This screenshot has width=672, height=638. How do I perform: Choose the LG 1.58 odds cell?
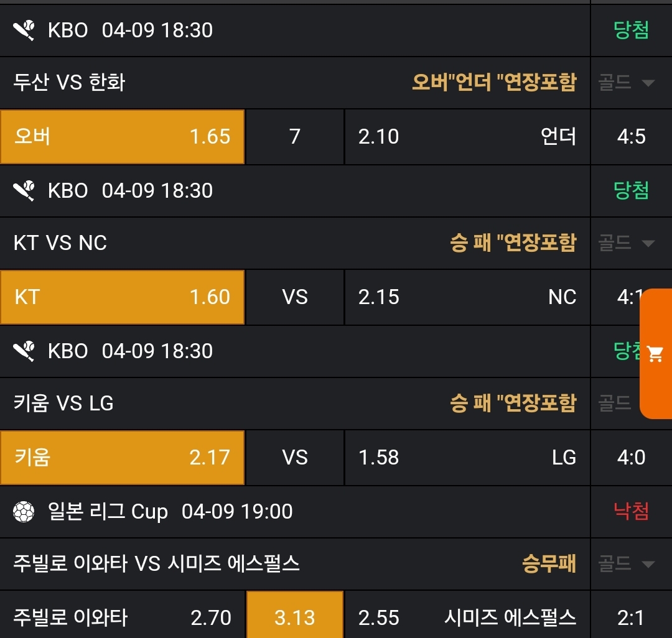467,458
